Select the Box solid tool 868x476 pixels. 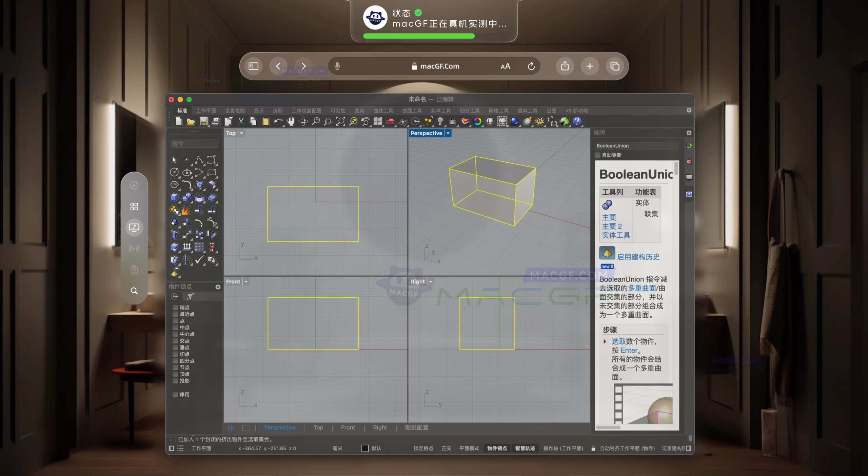point(174,197)
